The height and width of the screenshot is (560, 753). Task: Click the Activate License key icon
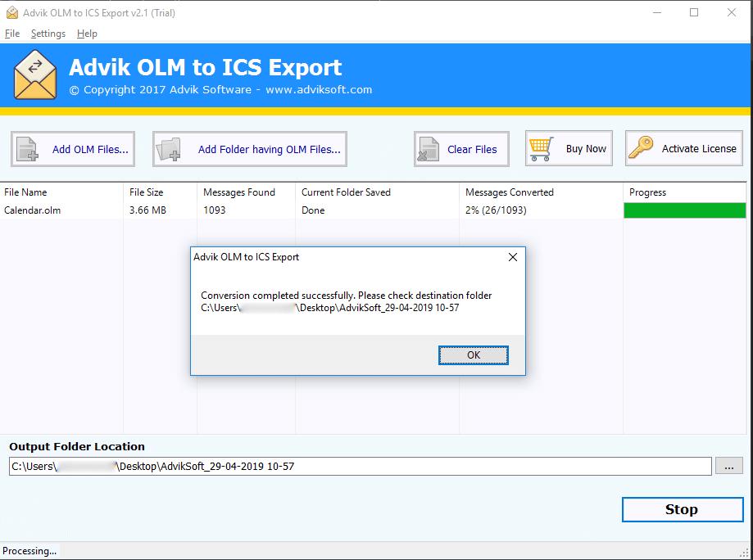641,148
